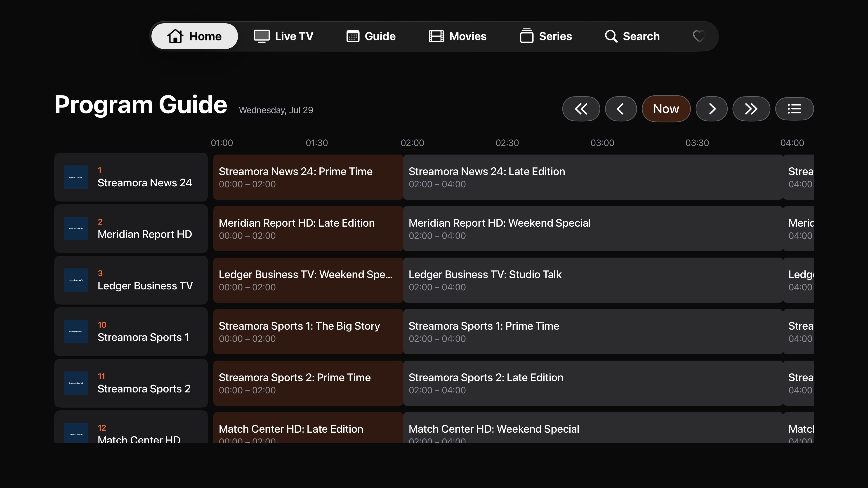Select channel 1 Streamora News 24
The height and width of the screenshot is (488, 868).
131,177
